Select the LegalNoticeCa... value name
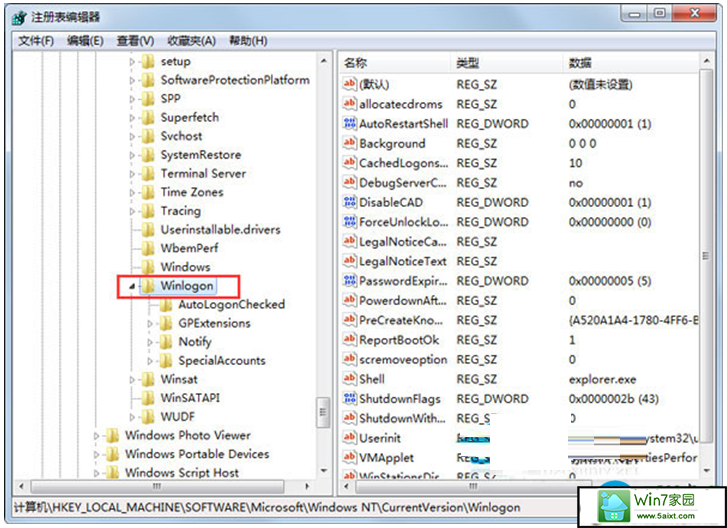 pyautogui.click(x=402, y=242)
